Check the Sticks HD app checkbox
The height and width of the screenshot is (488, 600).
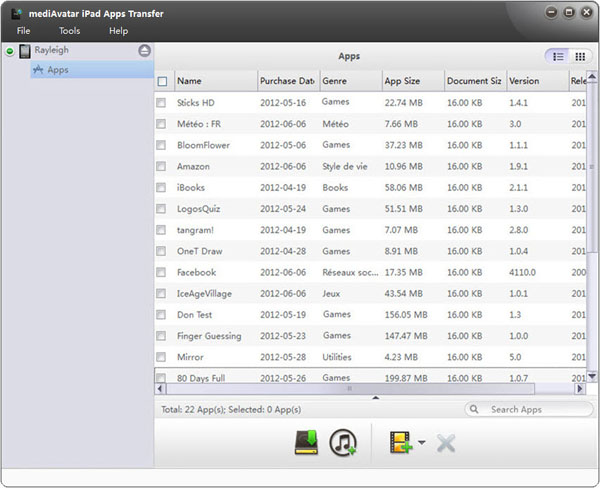click(161, 103)
